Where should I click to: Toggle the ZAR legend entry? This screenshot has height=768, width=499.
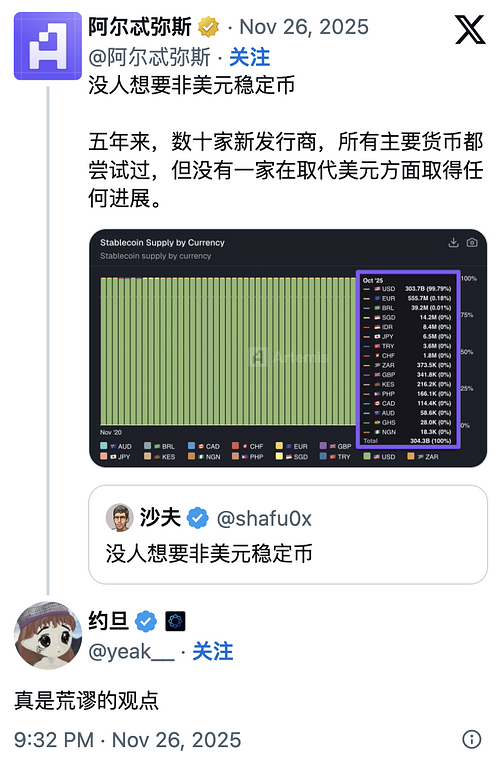click(423, 456)
